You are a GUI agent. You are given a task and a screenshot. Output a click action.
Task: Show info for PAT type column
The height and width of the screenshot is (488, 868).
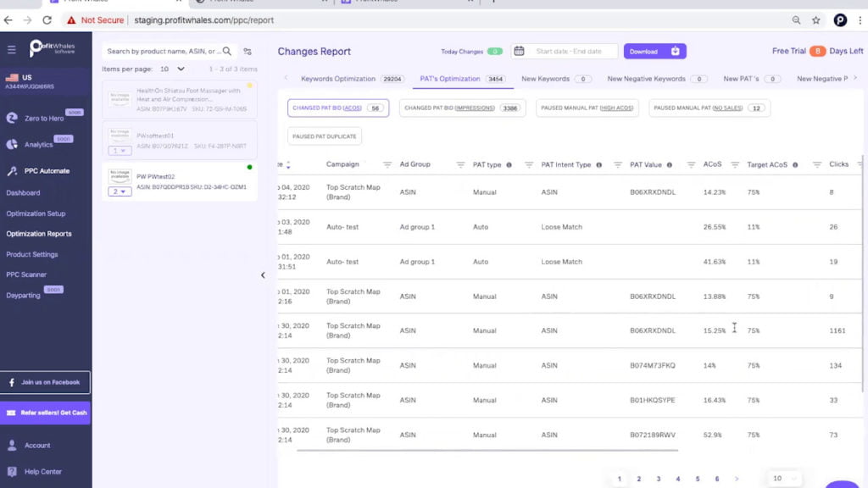[509, 165]
